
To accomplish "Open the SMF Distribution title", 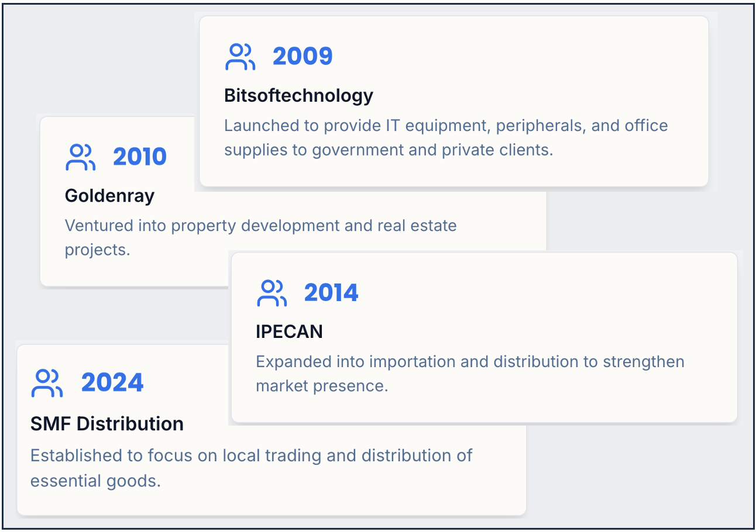I will 107,424.
